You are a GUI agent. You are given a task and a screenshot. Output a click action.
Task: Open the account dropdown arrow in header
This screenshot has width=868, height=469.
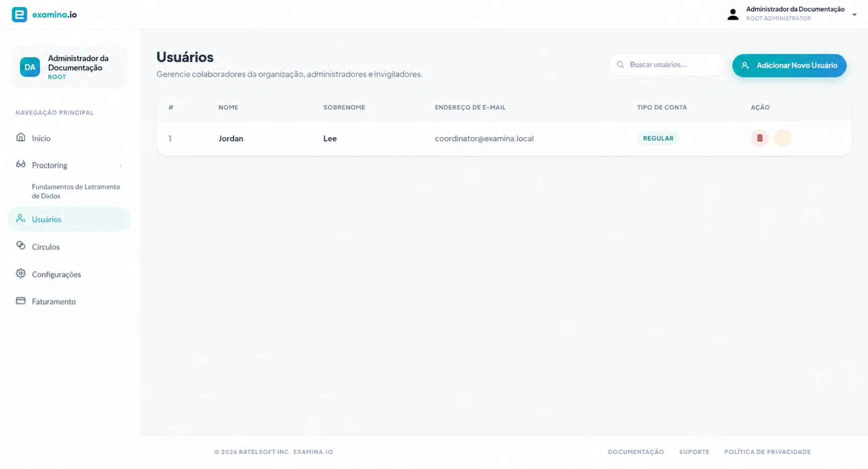tap(854, 15)
